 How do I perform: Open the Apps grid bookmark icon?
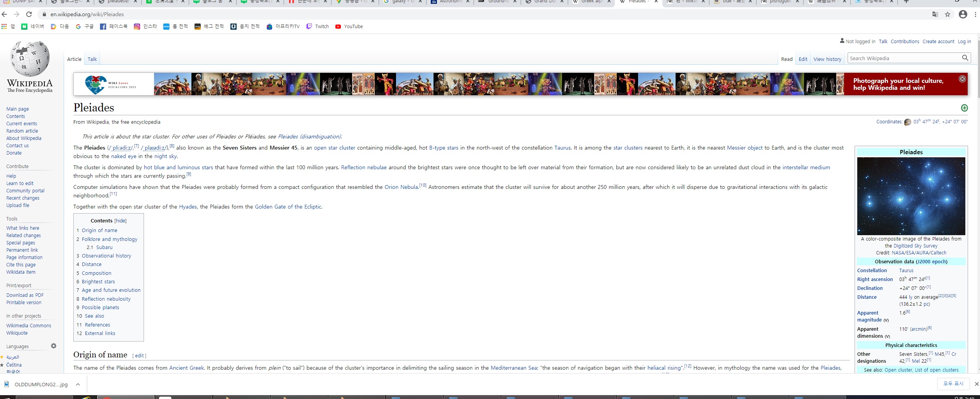[4, 26]
